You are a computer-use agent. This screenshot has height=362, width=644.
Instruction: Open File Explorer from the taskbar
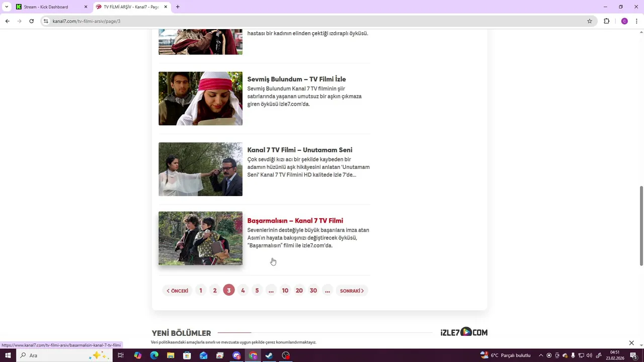click(x=171, y=355)
